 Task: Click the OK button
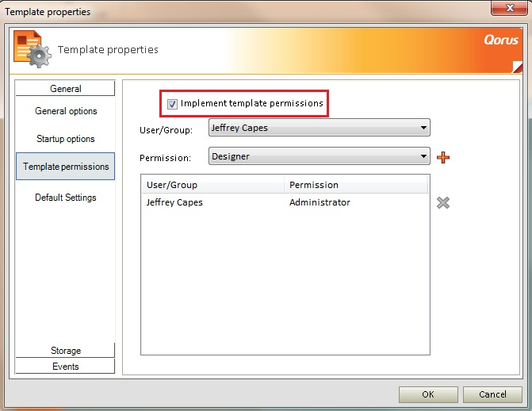[x=428, y=394]
